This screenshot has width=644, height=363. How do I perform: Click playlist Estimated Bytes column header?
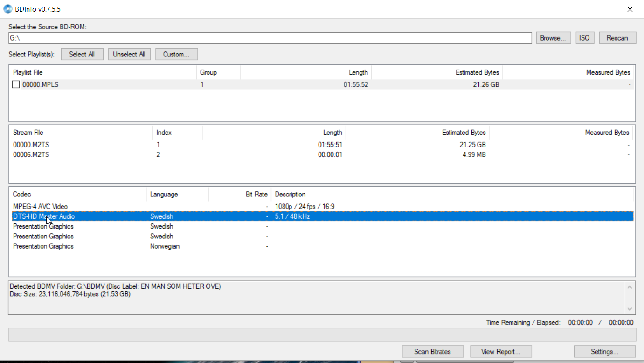coord(437,72)
